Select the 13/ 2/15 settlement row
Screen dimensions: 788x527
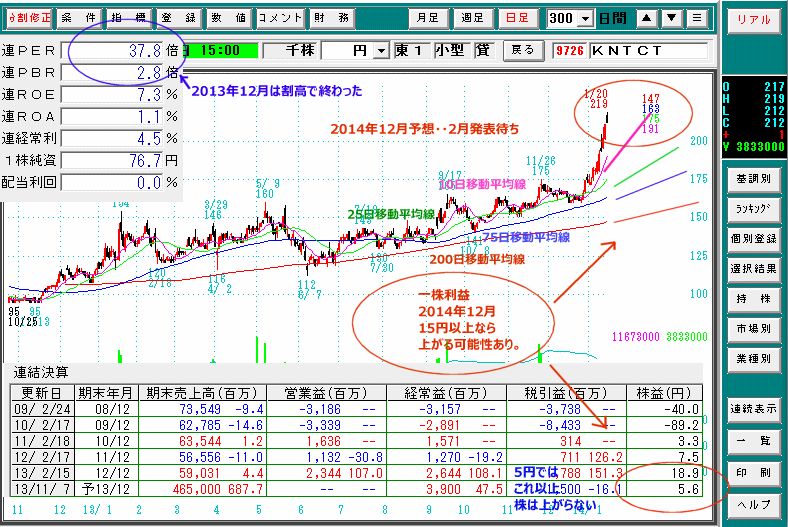point(356,473)
